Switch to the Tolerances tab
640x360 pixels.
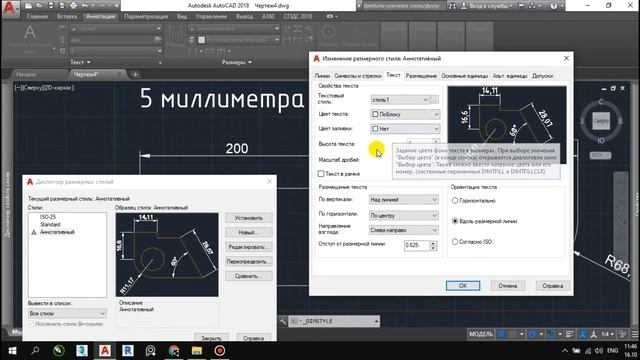point(542,76)
